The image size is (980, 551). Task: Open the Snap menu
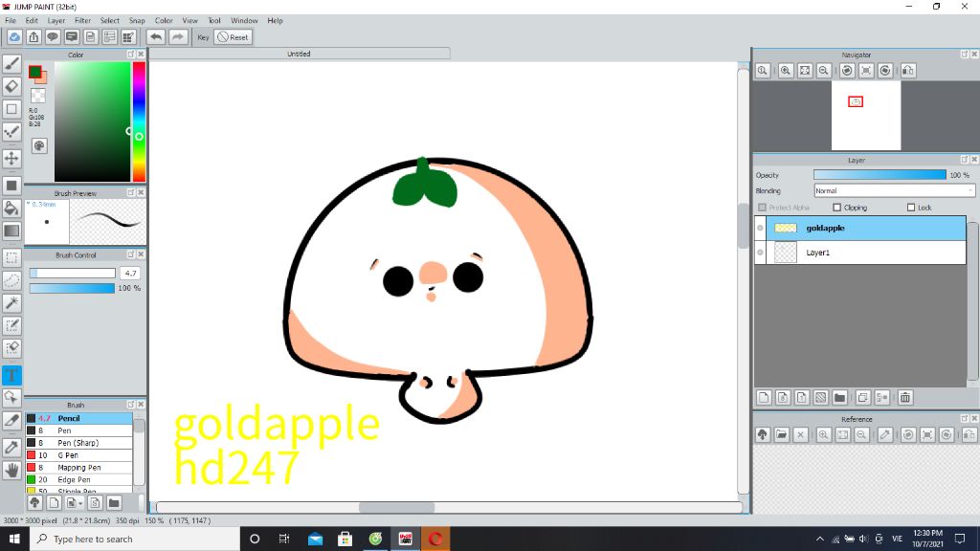pyautogui.click(x=137, y=21)
